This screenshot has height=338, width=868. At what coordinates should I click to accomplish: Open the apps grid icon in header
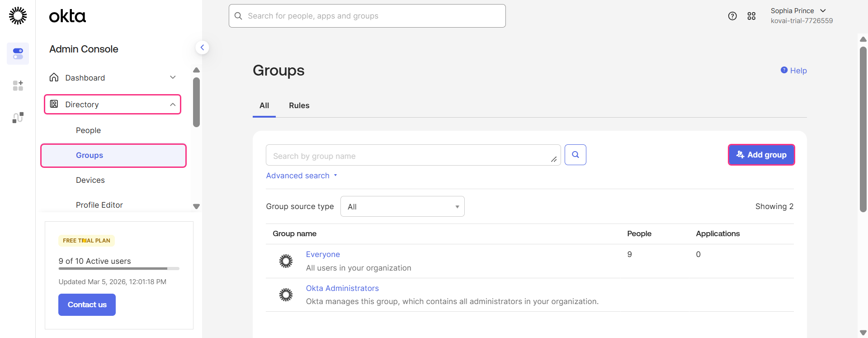tap(751, 16)
